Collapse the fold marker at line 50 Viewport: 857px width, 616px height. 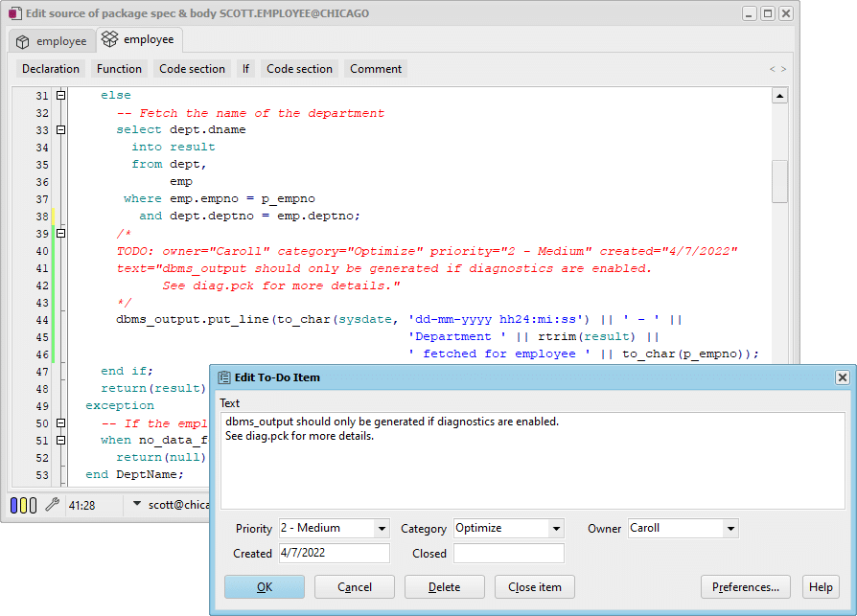(x=61, y=423)
